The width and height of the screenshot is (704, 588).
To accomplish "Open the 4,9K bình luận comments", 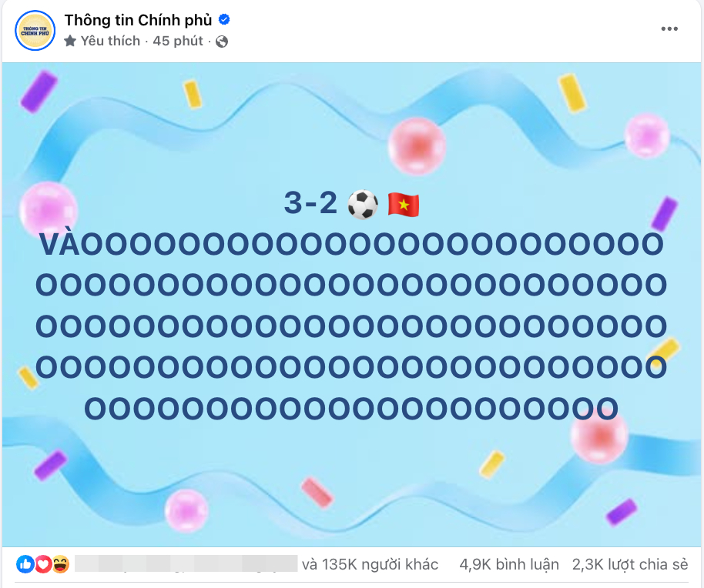I will pos(509,564).
